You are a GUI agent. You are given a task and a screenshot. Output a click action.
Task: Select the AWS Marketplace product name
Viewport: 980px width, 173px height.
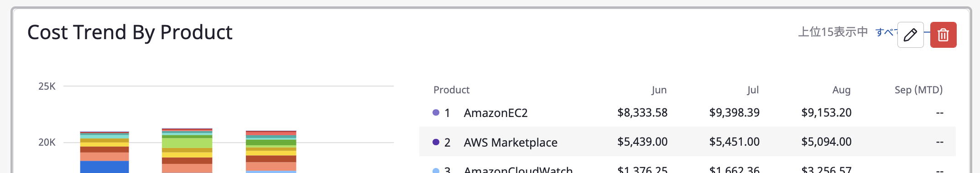click(x=511, y=142)
